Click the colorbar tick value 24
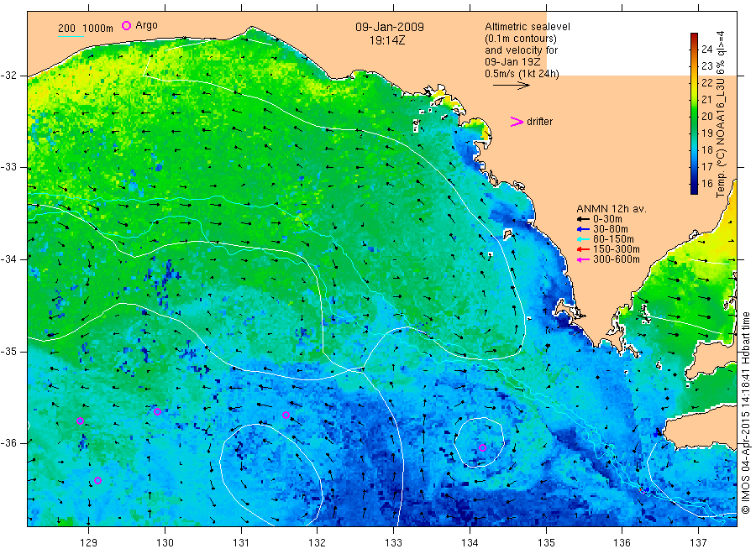The height and width of the screenshot is (554, 756). [706, 50]
